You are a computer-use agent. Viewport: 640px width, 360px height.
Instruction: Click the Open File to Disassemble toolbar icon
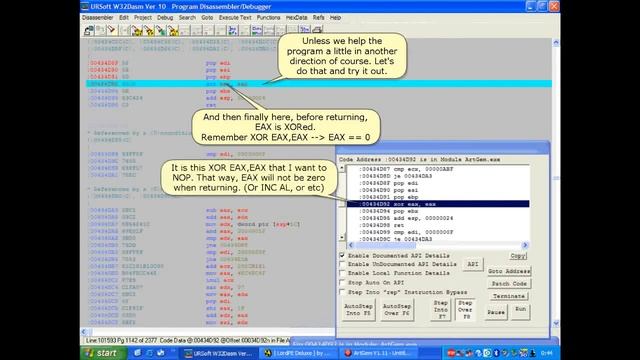[89, 30]
